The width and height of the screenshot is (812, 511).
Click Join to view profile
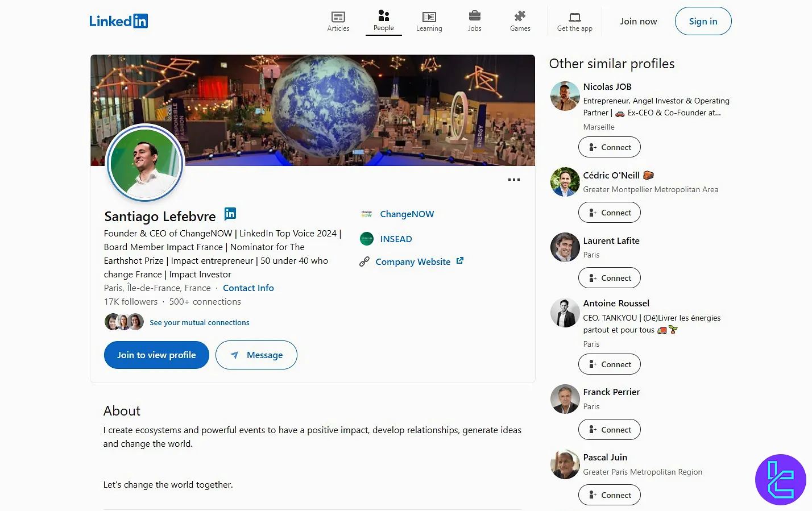pos(156,355)
